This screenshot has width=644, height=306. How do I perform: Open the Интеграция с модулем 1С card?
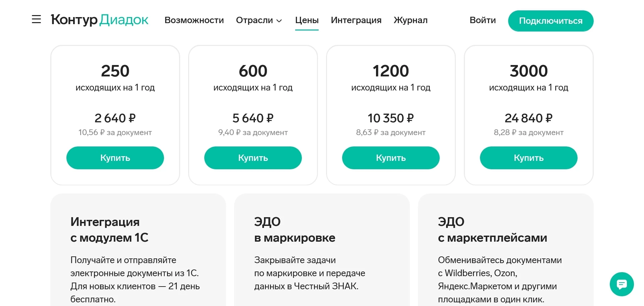point(138,251)
